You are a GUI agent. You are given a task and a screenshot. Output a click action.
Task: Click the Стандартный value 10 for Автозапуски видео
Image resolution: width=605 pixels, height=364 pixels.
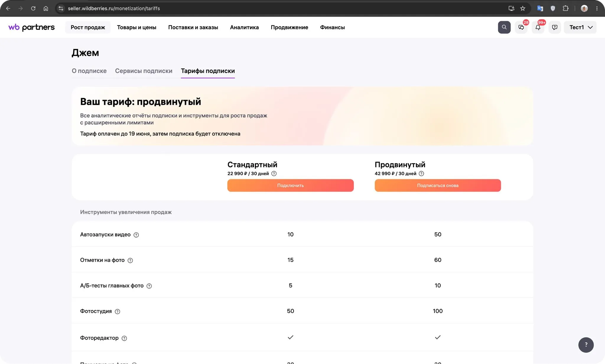[x=290, y=234]
